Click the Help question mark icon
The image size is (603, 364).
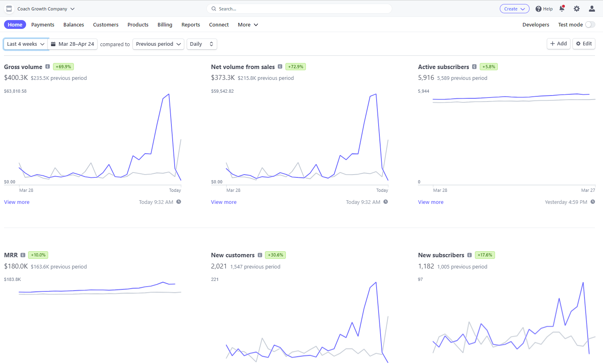point(539,9)
